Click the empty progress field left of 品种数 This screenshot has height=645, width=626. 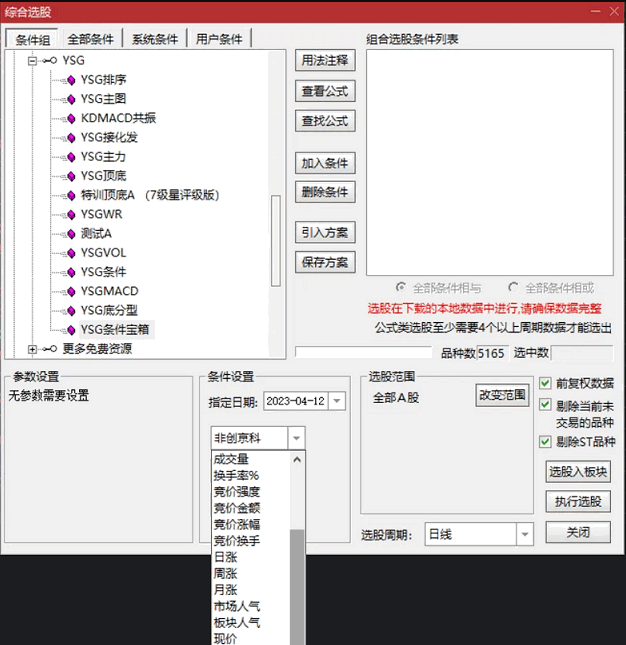(x=364, y=353)
